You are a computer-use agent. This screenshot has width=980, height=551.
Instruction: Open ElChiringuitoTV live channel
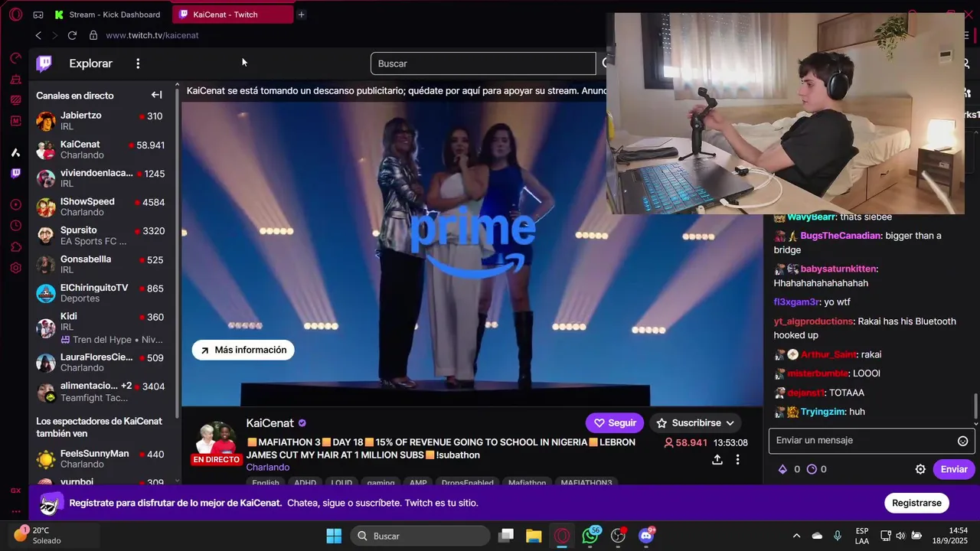(103, 293)
